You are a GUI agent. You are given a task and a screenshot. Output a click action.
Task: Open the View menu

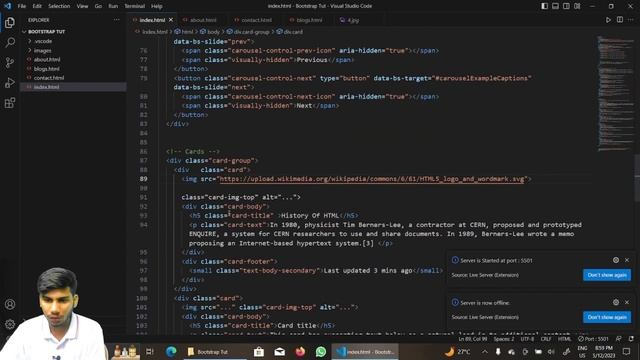(82, 6)
